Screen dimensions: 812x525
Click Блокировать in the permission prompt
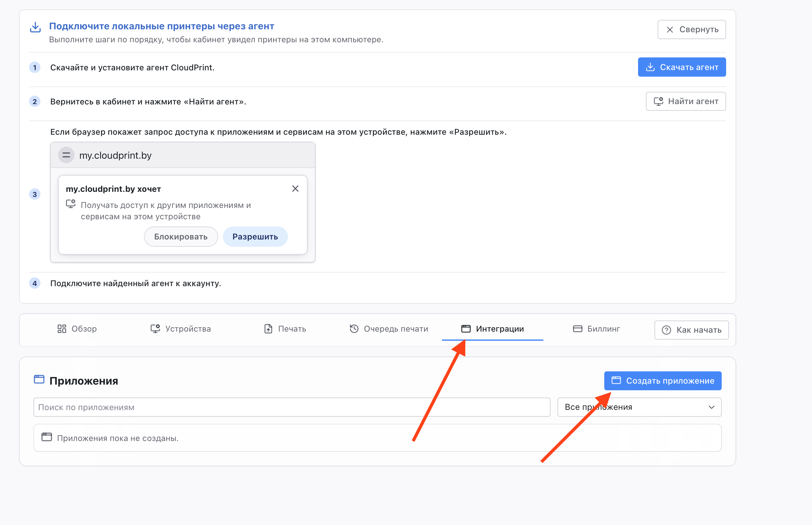click(181, 237)
